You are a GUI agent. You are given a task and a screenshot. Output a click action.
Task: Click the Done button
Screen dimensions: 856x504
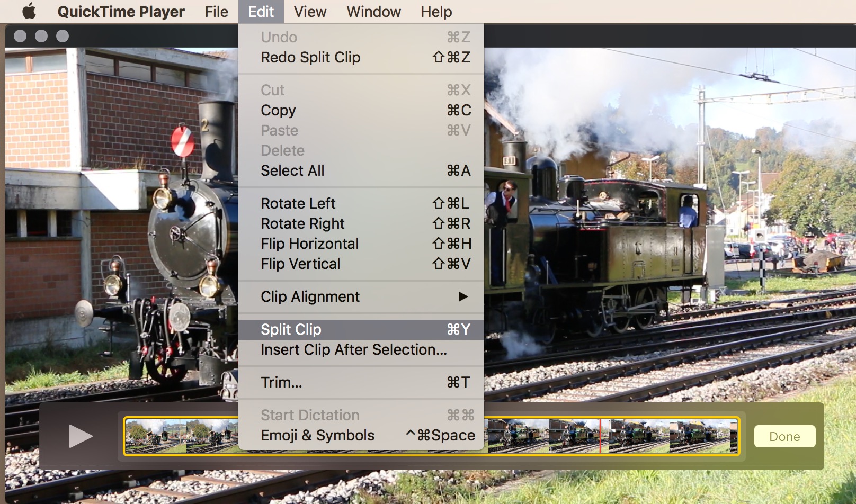point(784,436)
